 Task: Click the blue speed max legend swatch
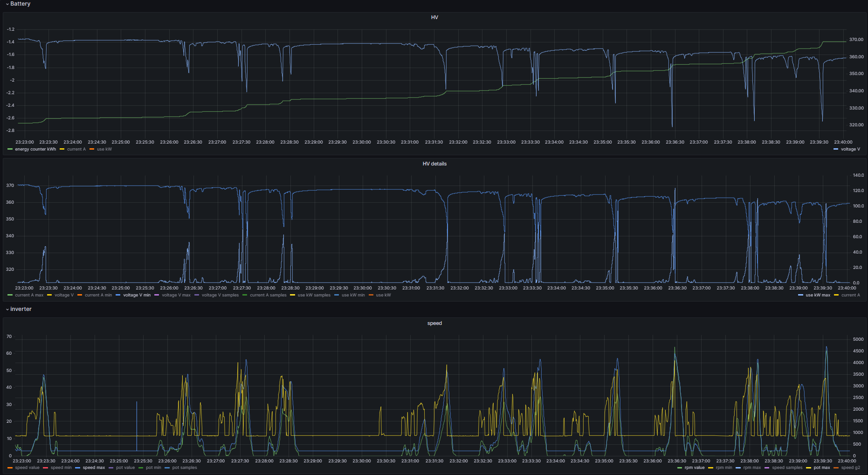78,468
